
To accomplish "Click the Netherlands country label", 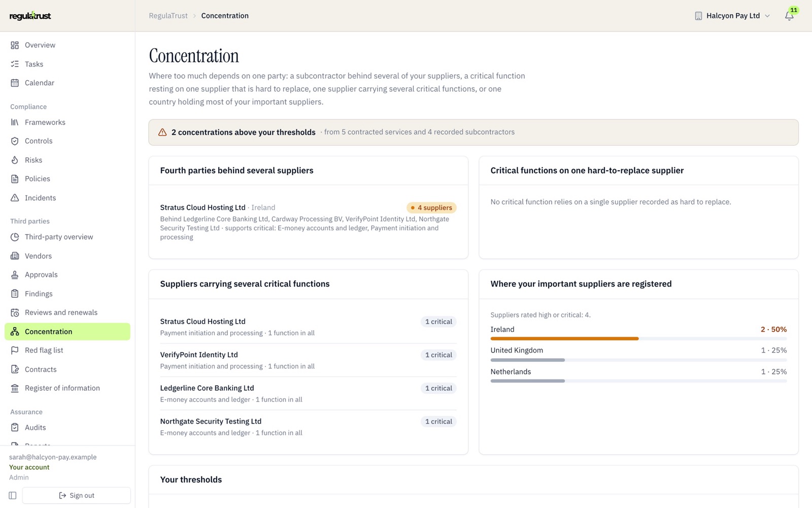I will point(511,372).
